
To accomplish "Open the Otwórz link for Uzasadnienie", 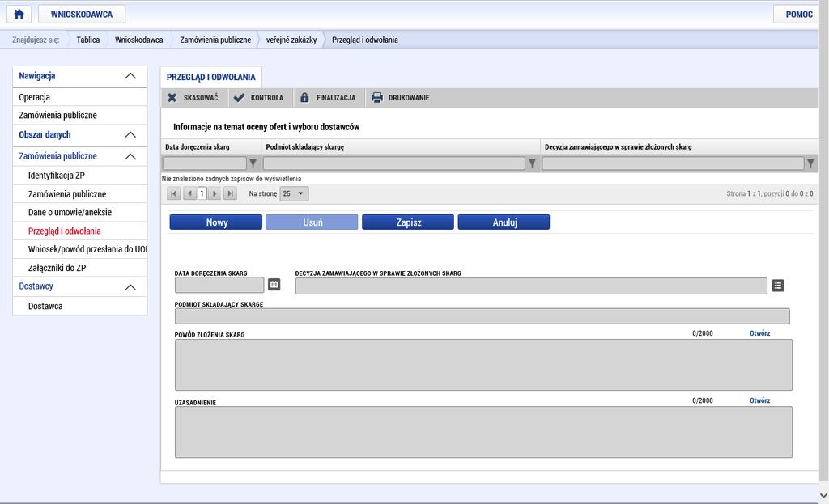I will [x=759, y=400].
